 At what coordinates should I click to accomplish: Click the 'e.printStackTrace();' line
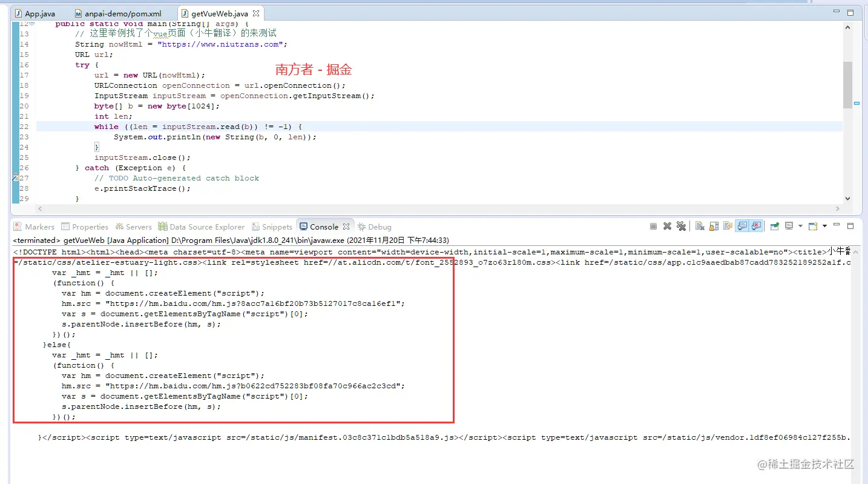pyautogui.click(x=142, y=188)
